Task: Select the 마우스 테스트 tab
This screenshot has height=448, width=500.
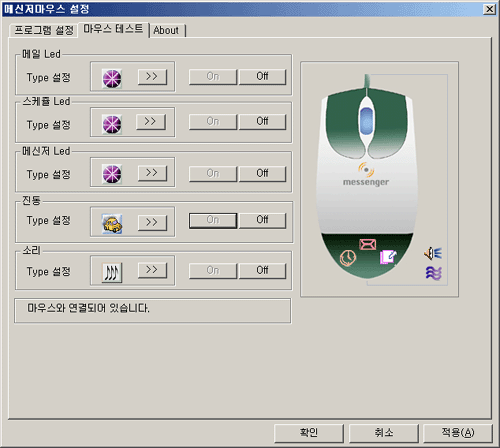Action: (113, 29)
